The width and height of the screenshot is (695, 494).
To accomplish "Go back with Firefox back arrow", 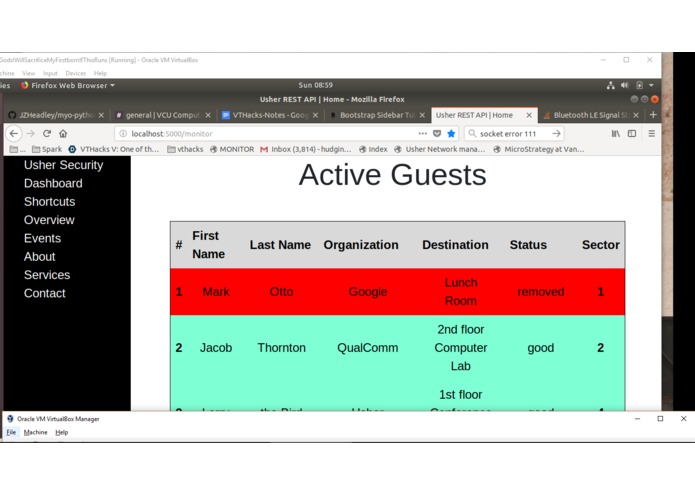I will [x=14, y=133].
